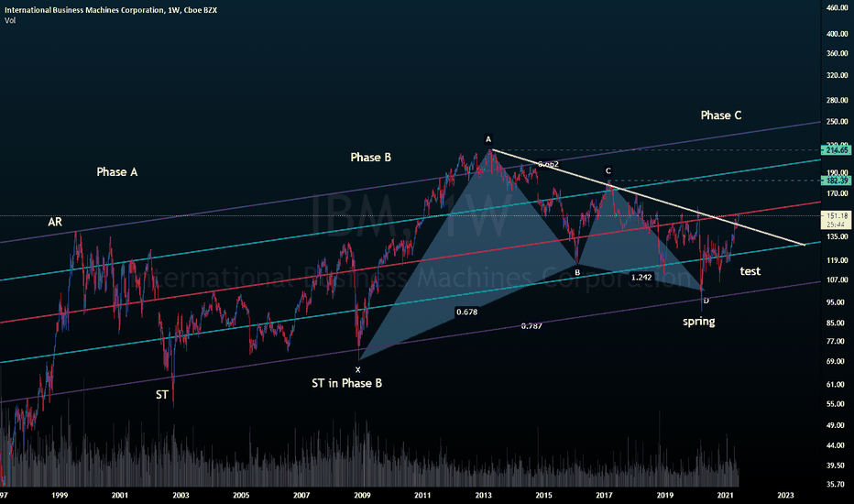
Task: Click the 35.70 price axis label
Action: (x=838, y=485)
